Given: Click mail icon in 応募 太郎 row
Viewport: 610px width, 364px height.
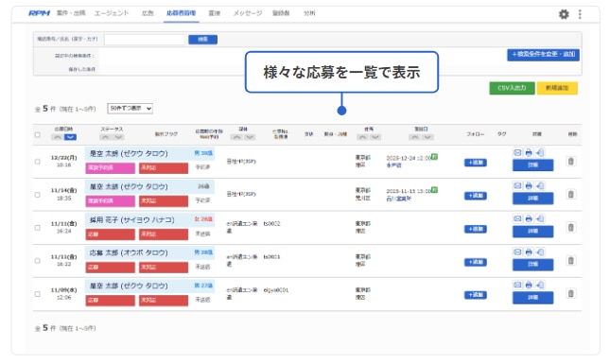Looking at the screenshot, I should coord(517,251).
